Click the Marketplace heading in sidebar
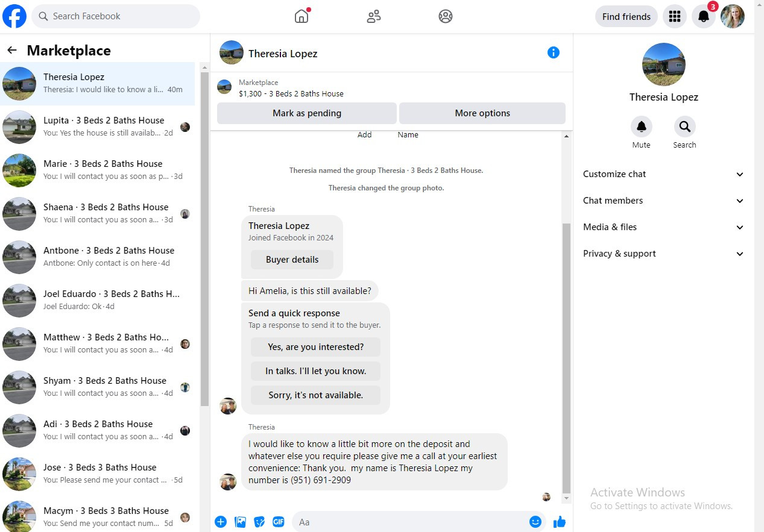This screenshot has height=532, width=764. [69, 51]
